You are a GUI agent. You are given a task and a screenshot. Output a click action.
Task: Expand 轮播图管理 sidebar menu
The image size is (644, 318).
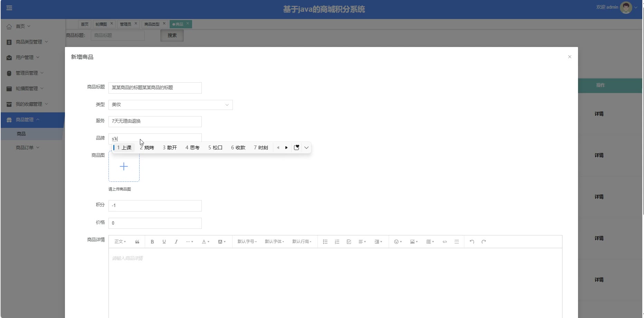[33, 88]
